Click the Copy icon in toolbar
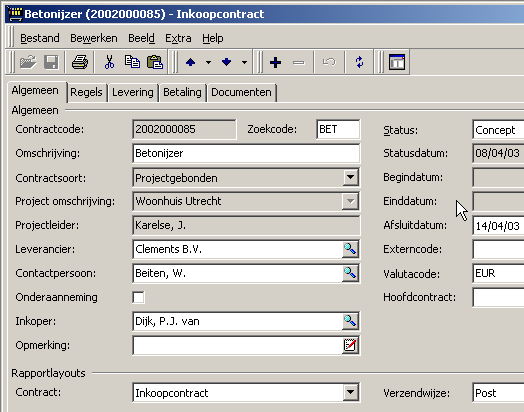Screen dimensions: 524x412 [x=132, y=62]
